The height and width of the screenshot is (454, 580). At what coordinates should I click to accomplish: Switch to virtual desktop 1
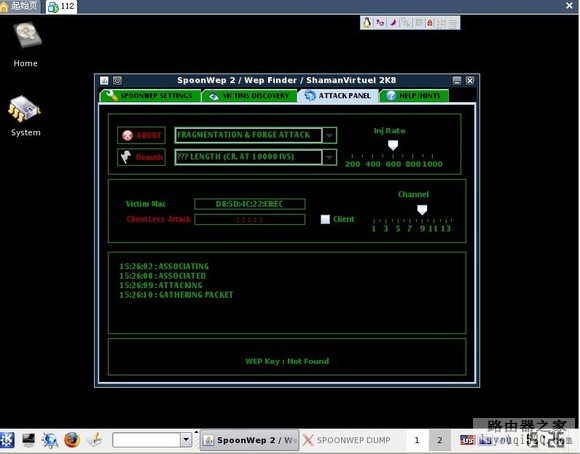point(417,440)
